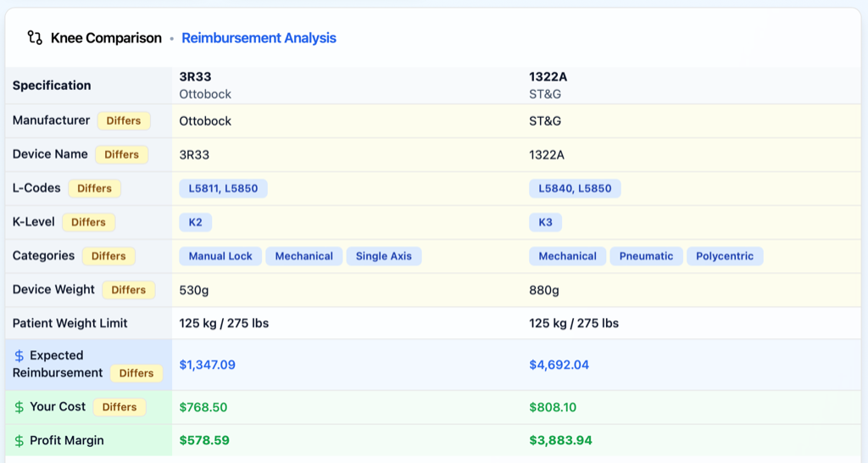Viewport: 868px width, 463px height.
Task: Click the compare icon beside Knee Comparison
Action: (x=35, y=37)
